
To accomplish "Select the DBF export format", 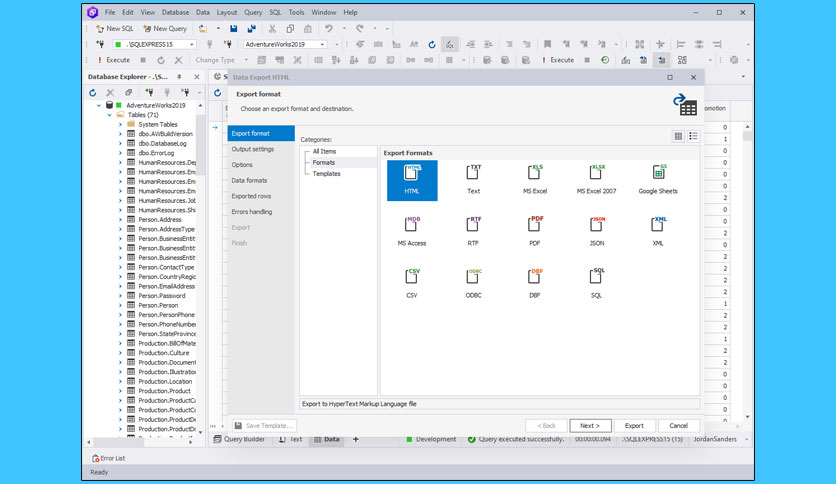I will pos(535,284).
